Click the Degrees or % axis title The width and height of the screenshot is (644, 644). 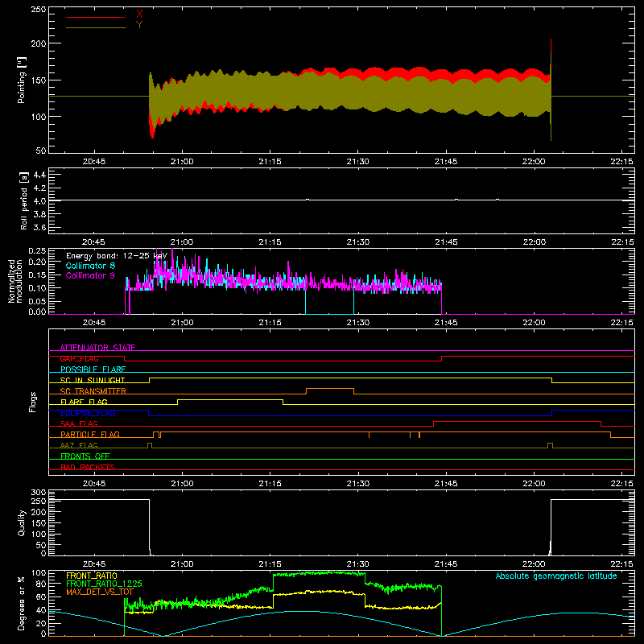[21, 603]
